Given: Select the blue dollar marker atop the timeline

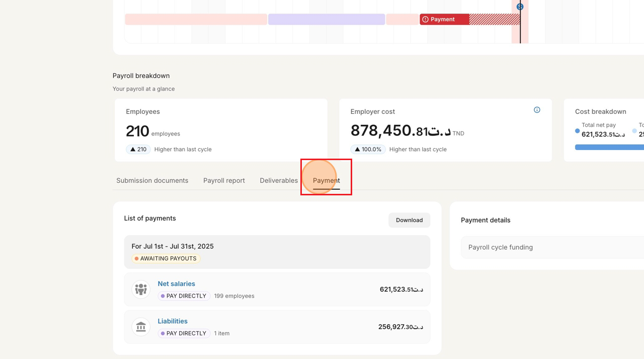Looking at the screenshot, I should pos(520,7).
